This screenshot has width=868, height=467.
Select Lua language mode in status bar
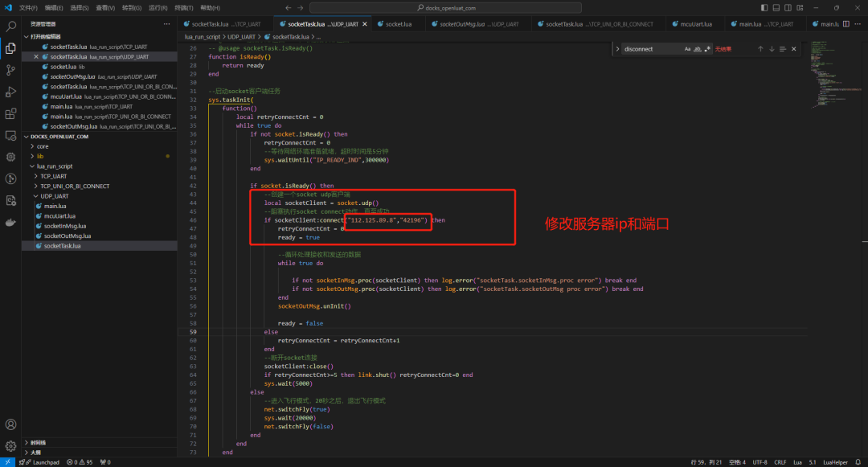797,462
